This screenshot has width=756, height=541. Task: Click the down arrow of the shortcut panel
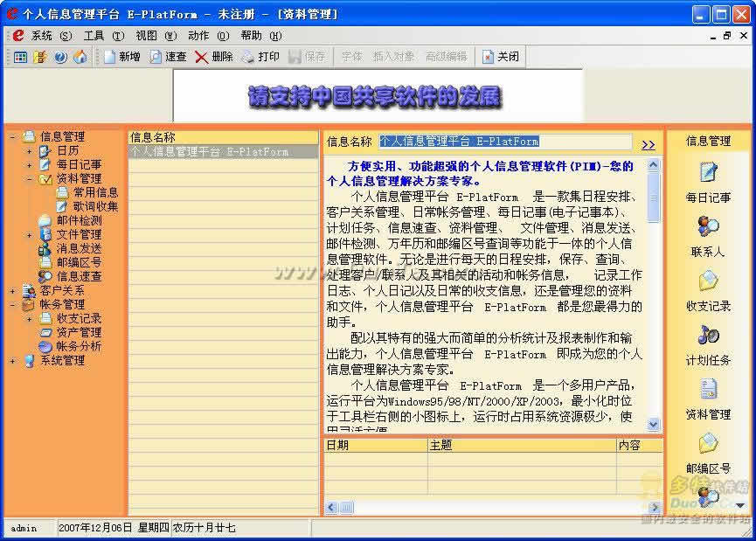point(740,505)
